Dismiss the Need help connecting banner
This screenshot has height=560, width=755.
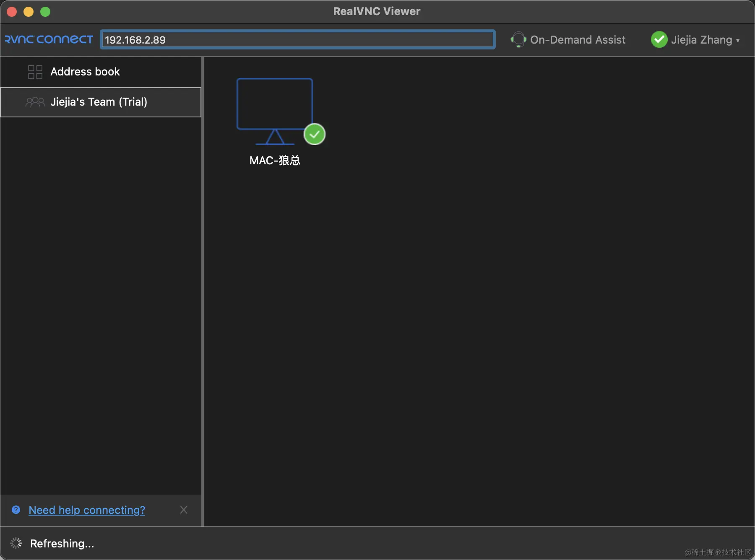click(x=184, y=510)
